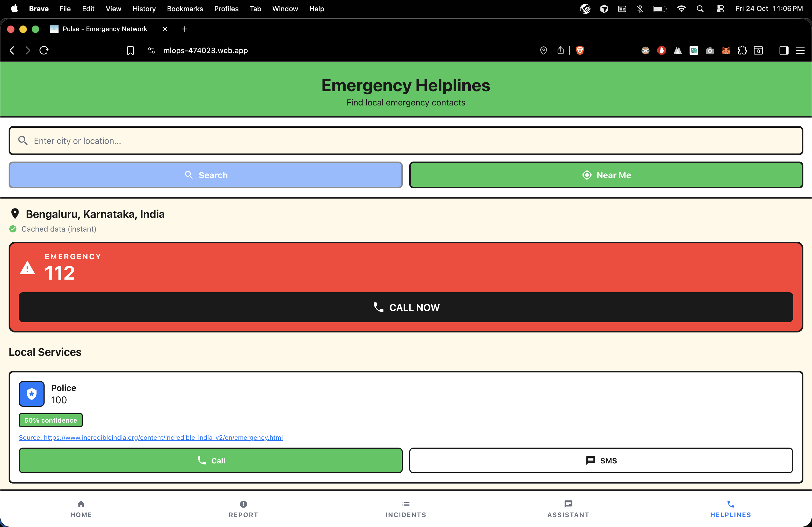Open Brave hamburger main menu
This screenshot has width=812, height=527.
tap(800, 50)
